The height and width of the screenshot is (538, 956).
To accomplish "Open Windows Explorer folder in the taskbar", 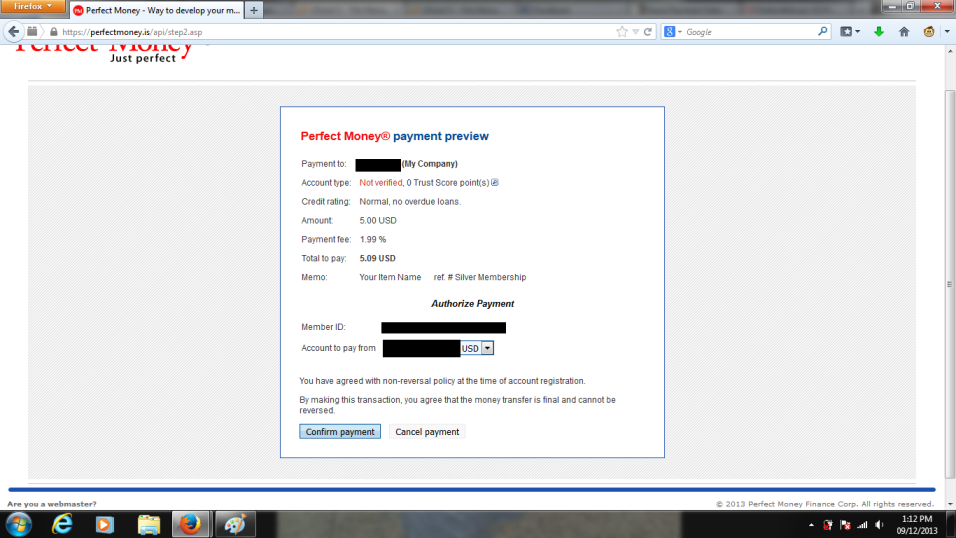I will pos(148,525).
